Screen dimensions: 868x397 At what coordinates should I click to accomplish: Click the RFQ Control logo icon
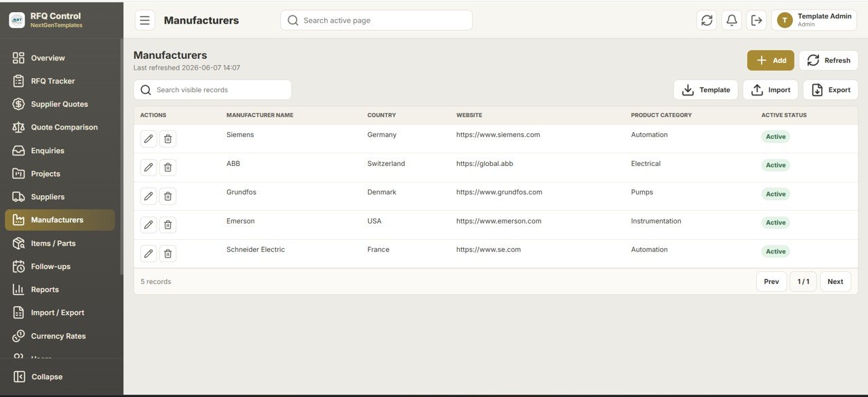click(x=17, y=20)
